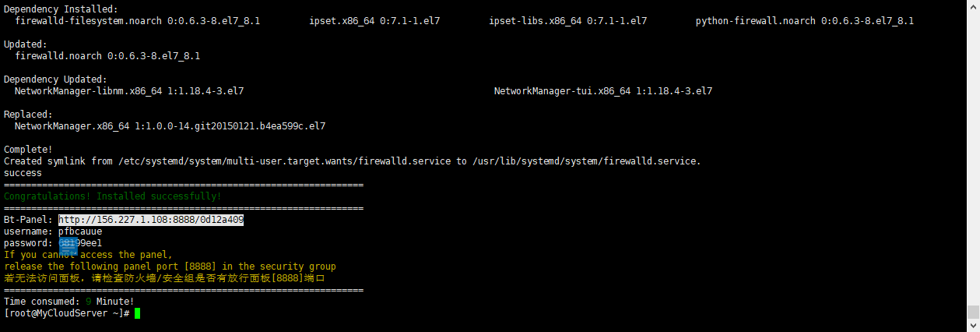Click the Updated firewalld.noarch package line
This screenshot has width=980, height=332.
pyautogui.click(x=107, y=56)
